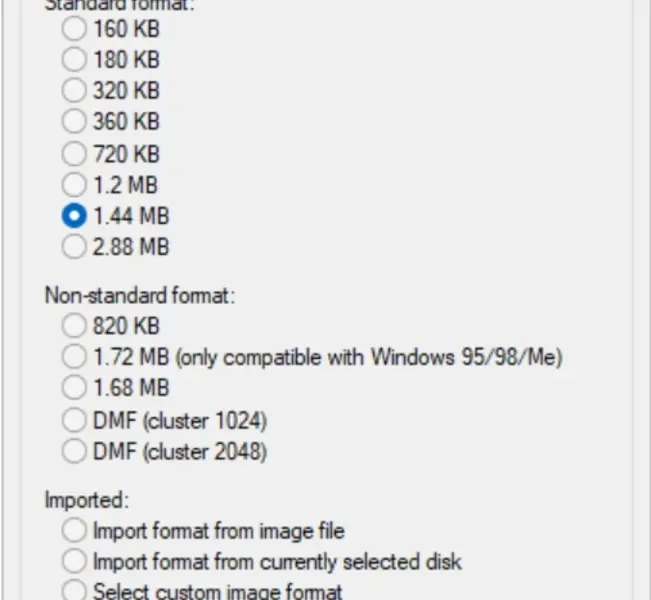
Task: Switch to the 2.88 MB format
Action: (x=74, y=246)
